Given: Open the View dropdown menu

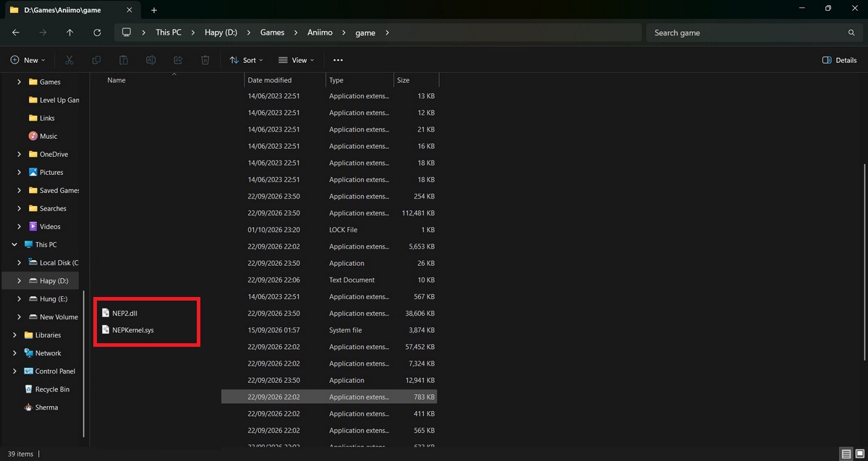Looking at the screenshot, I should (296, 60).
